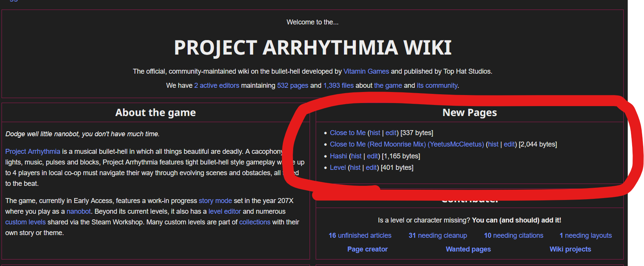Open the Vitamin Games link

tap(366, 71)
